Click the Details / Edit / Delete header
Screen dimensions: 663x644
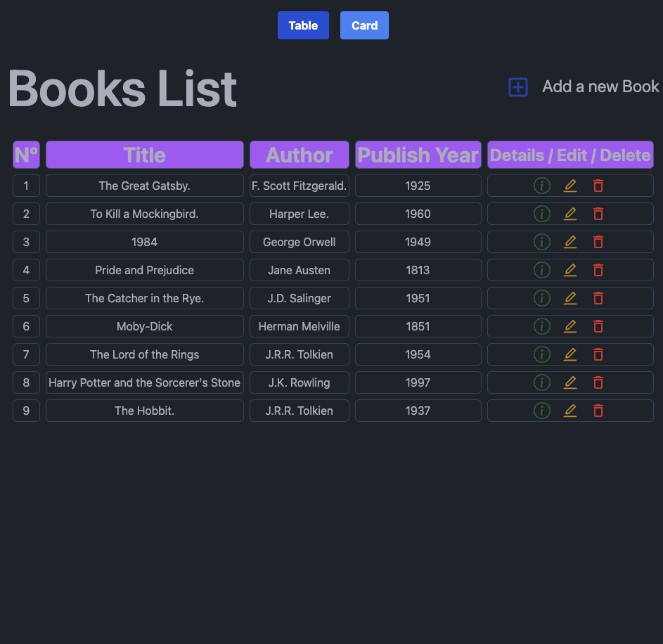(x=570, y=155)
